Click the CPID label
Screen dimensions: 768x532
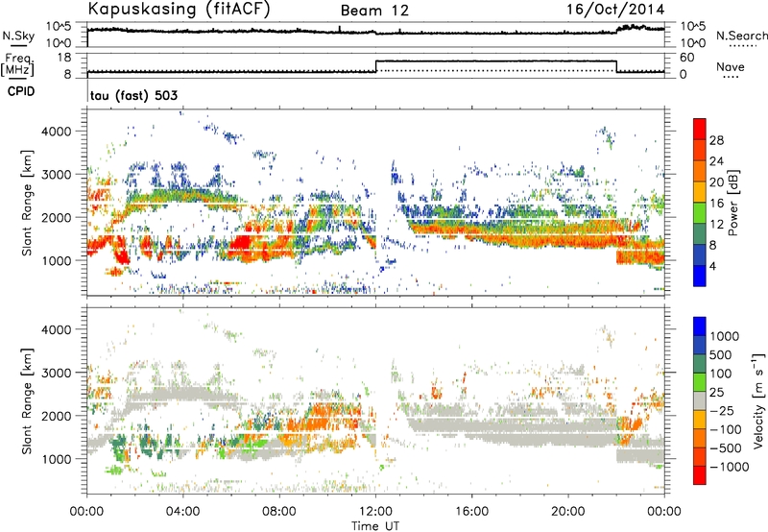(x=21, y=91)
